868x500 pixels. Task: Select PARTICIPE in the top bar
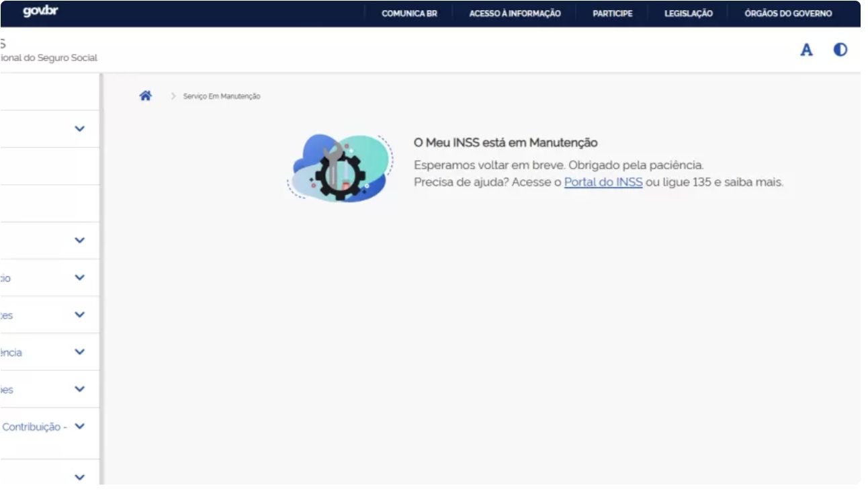click(612, 13)
